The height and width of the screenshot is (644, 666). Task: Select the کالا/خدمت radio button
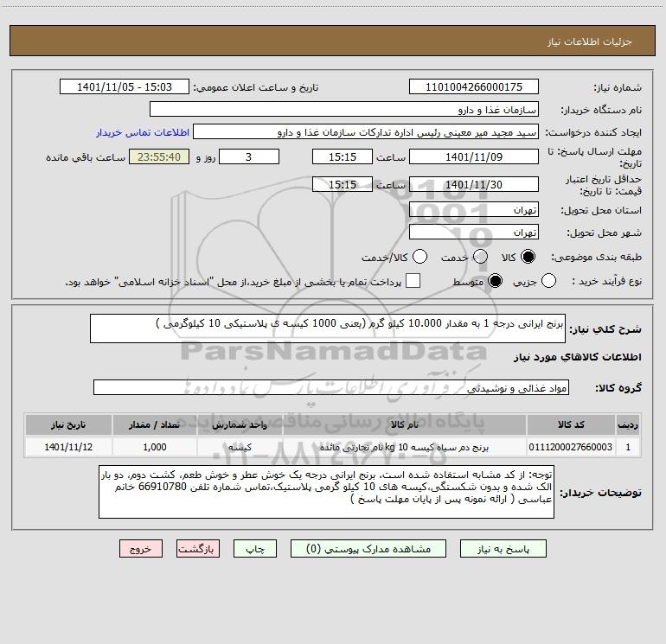coord(420,257)
